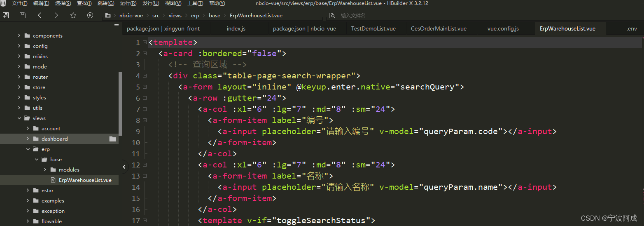The height and width of the screenshot is (226, 644).
Task: Click the run play icon in toolbar
Action: tap(90, 15)
